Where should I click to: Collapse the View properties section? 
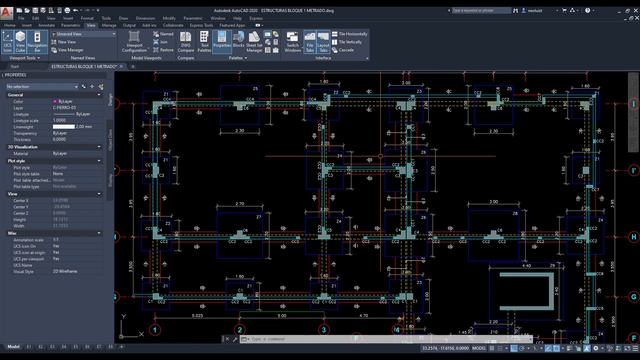coord(99,194)
